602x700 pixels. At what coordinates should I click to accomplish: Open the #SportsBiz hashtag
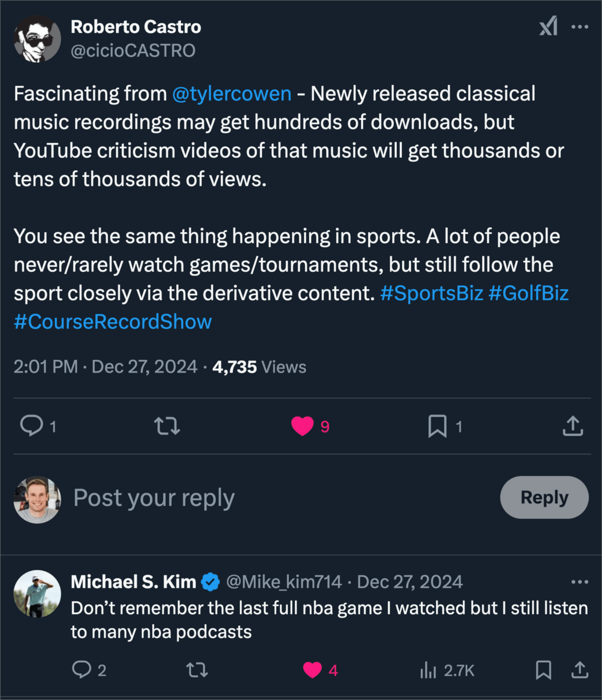[432, 293]
